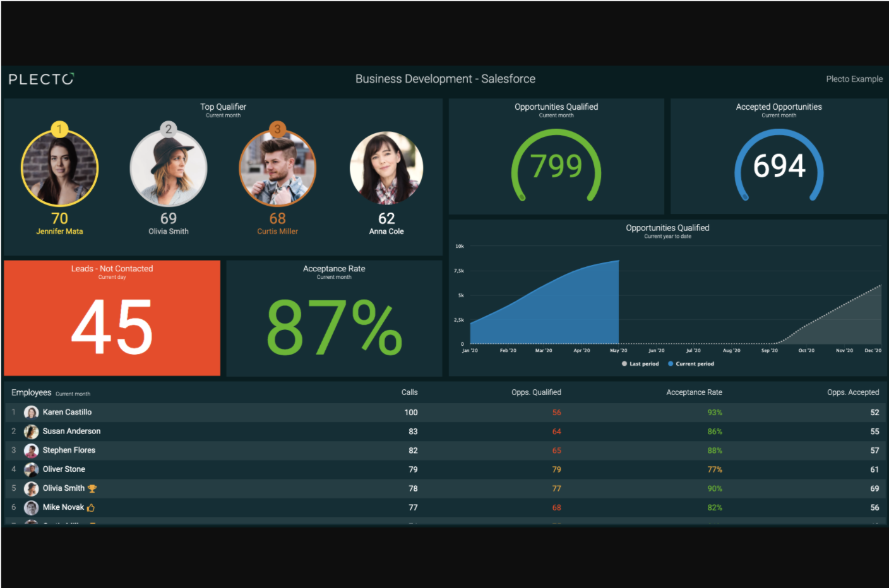Image resolution: width=889 pixels, height=588 pixels.
Task: Click the Plecto Example label
Action: pos(854,79)
